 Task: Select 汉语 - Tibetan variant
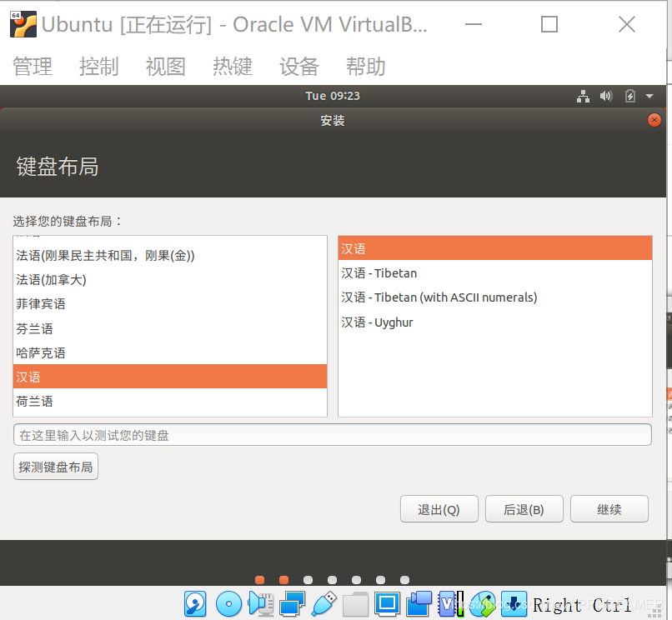click(x=495, y=273)
